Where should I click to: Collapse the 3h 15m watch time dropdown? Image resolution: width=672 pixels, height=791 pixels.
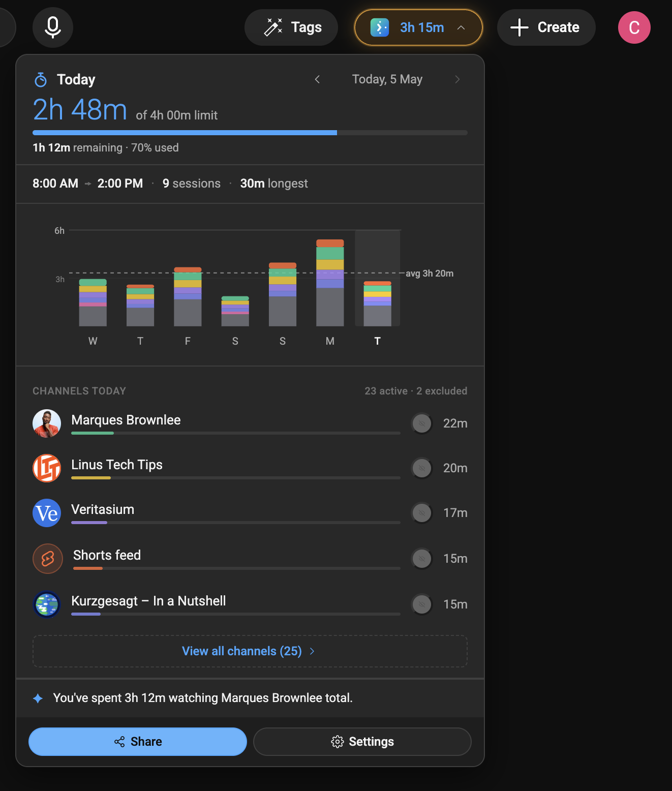418,27
